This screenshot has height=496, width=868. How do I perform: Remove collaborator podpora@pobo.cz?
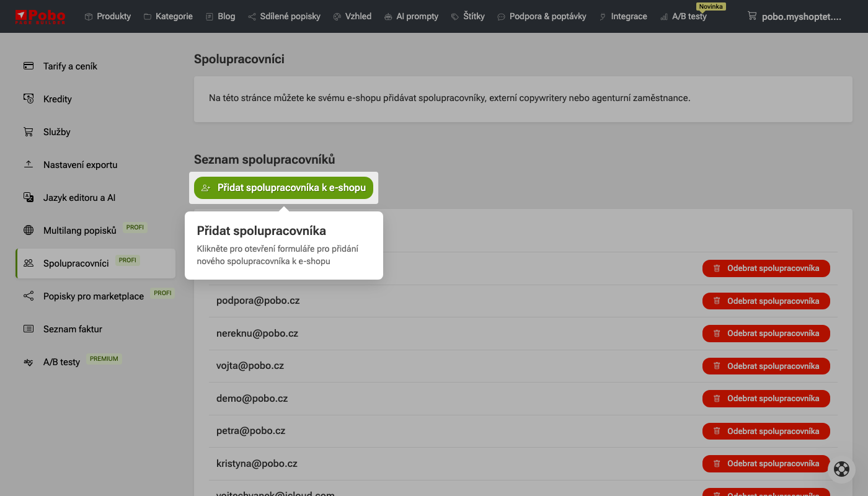[766, 301]
